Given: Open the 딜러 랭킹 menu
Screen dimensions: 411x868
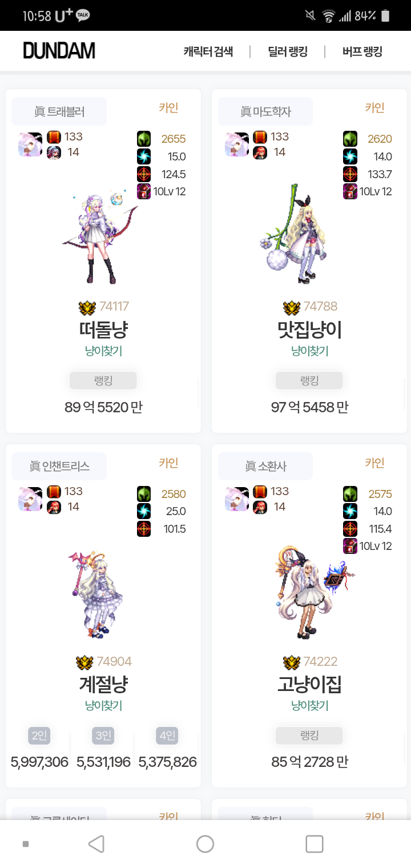Looking at the screenshot, I should coord(288,51).
